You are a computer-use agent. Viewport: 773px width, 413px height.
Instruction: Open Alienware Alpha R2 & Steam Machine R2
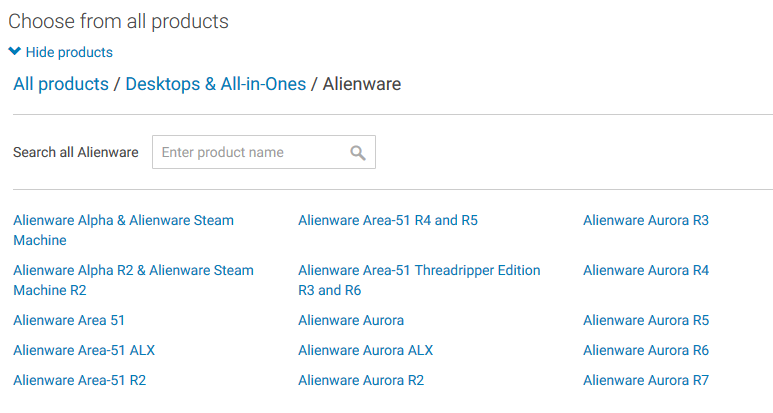coord(133,280)
